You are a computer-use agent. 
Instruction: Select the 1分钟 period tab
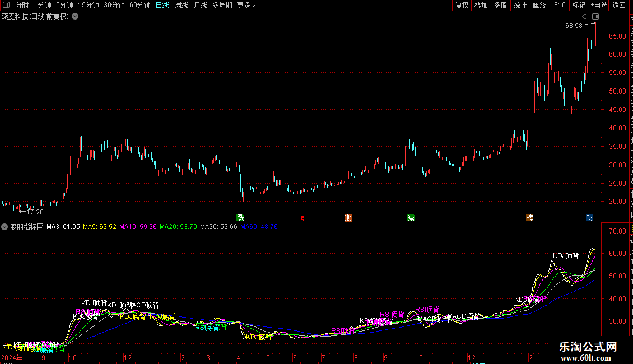(x=43, y=5)
